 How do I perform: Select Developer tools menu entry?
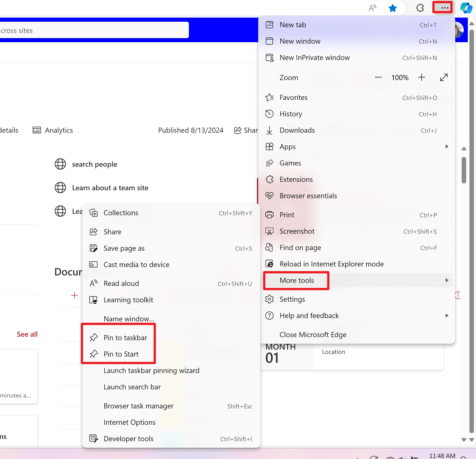pos(129,439)
